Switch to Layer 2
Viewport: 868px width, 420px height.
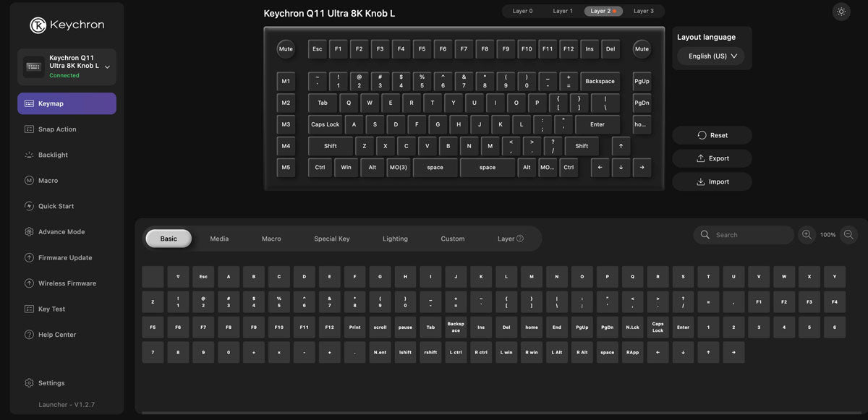[603, 11]
